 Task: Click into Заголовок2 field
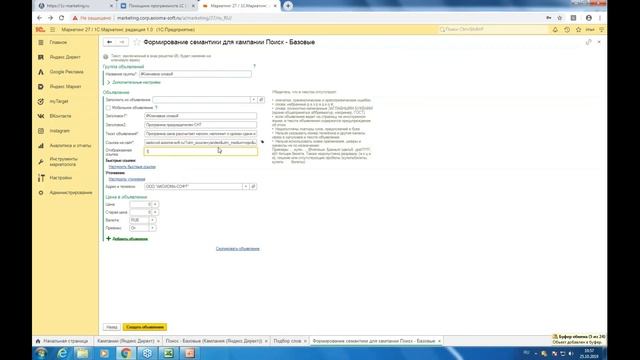(x=200, y=125)
